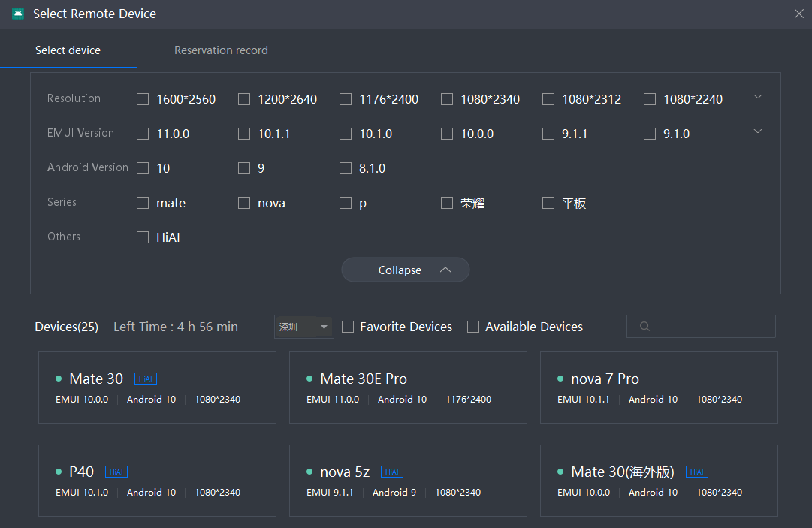Viewport: 812px width, 528px height.
Task: Click the HiAI badge on Mate 30
Action: click(146, 379)
